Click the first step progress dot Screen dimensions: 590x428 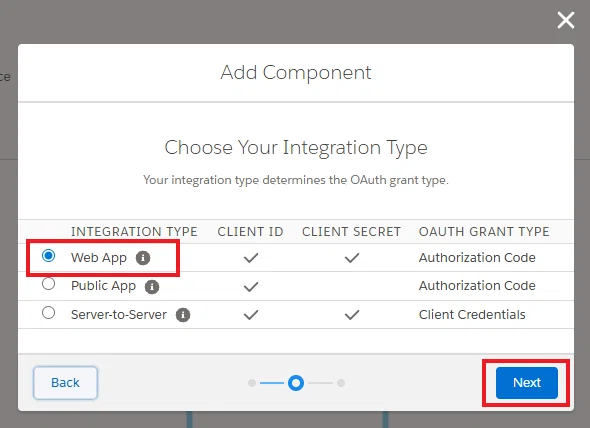point(252,383)
